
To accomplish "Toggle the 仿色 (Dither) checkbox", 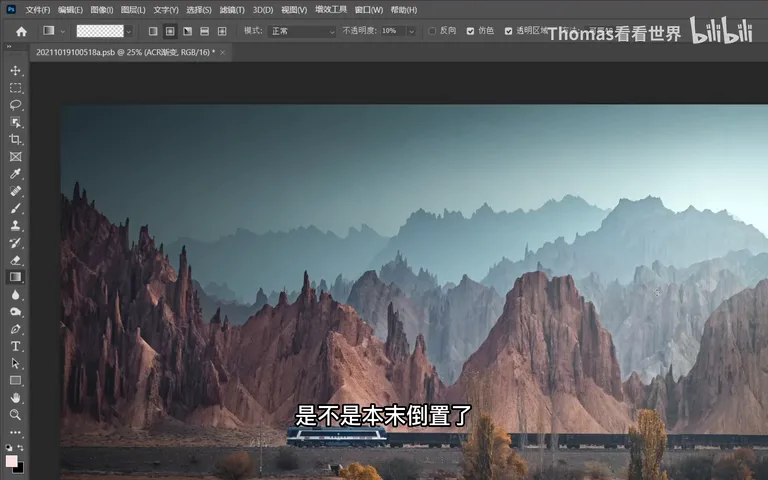I will click(470, 31).
